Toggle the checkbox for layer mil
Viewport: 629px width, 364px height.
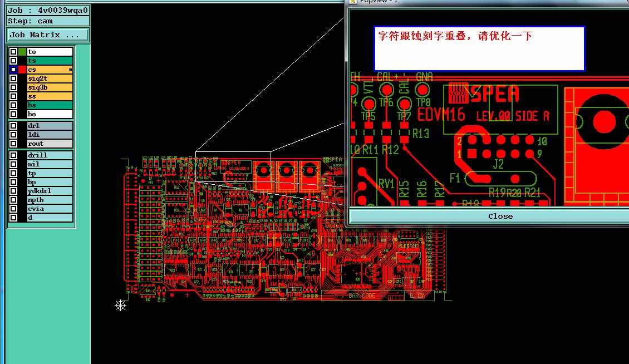(x=13, y=164)
